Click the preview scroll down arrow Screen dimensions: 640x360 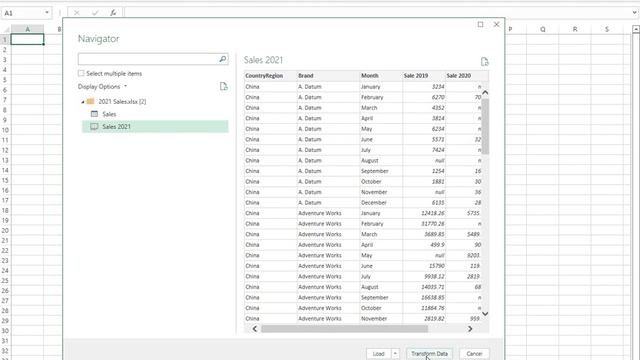[x=485, y=313]
